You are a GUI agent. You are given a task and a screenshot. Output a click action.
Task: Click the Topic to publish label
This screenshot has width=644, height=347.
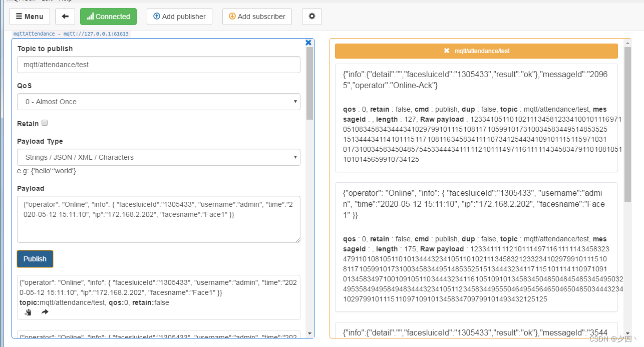pos(45,49)
